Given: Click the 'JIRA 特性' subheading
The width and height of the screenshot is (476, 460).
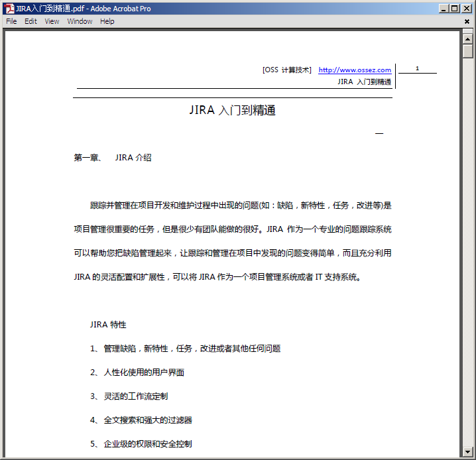Looking at the screenshot, I should [x=108, y=325].
